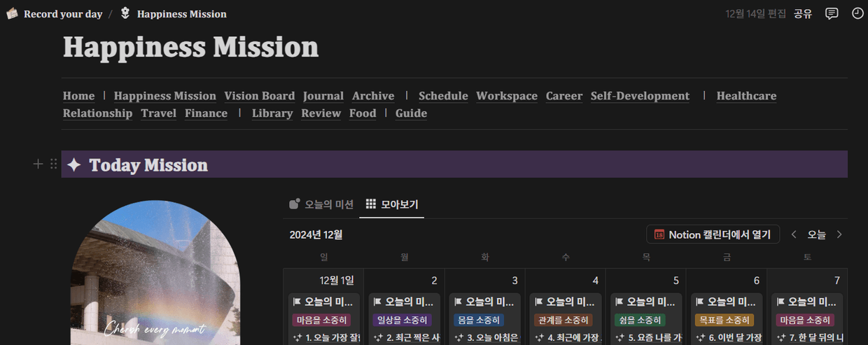Select the 모아보기 tab
Screen dimensions: 868x345
coord(392,204)
